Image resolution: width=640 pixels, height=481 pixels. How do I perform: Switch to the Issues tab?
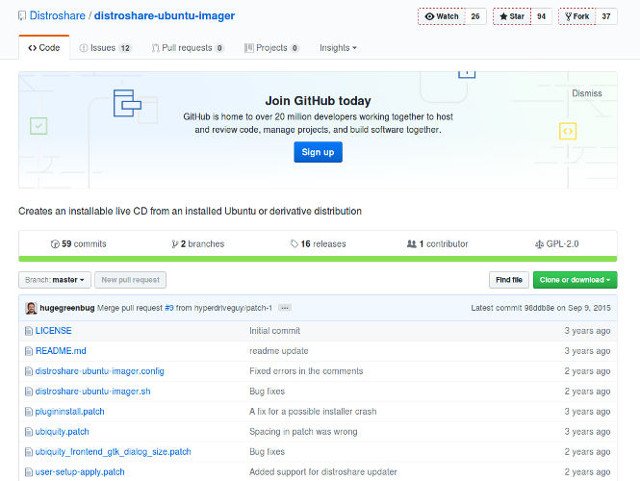(x=105, y=48)
